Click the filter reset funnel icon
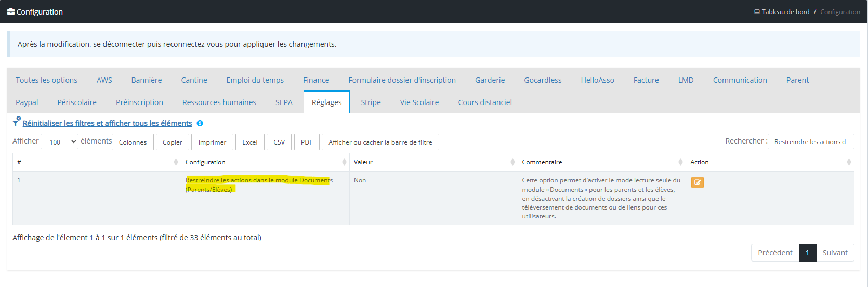The width and height of the screenshot is (868, 287). pyautogui.click(x=17, y=122)
